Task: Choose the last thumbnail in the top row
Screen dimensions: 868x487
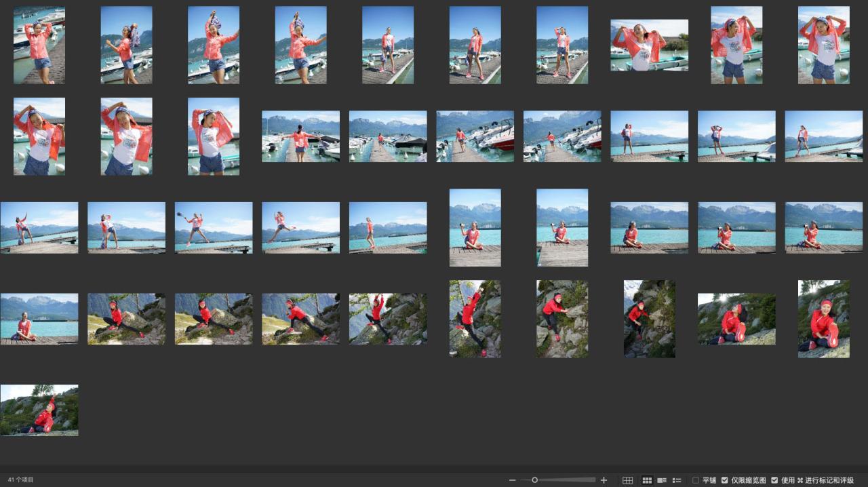Action: pyautogui.click(x=823, y=45)
